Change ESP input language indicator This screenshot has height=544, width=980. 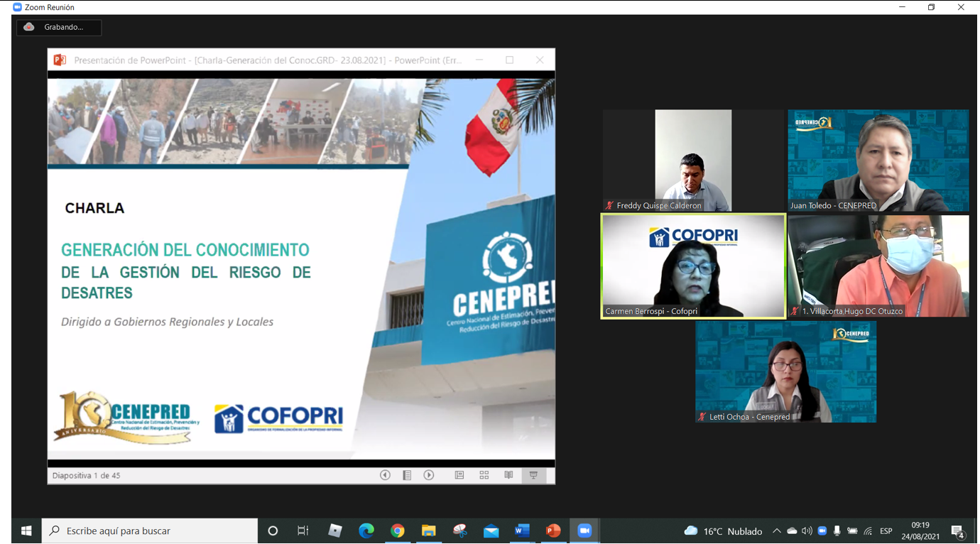pyautogui.click(x=886, y=531)
